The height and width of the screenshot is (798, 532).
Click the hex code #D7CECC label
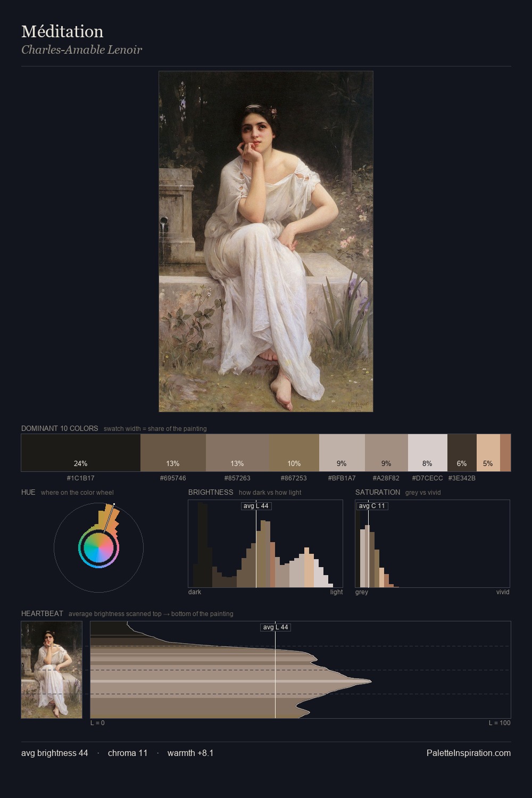(x=428, y=478)
